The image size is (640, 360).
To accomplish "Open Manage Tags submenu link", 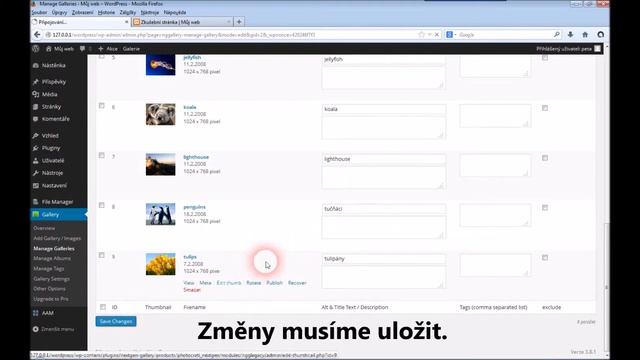I will (49, 269).
